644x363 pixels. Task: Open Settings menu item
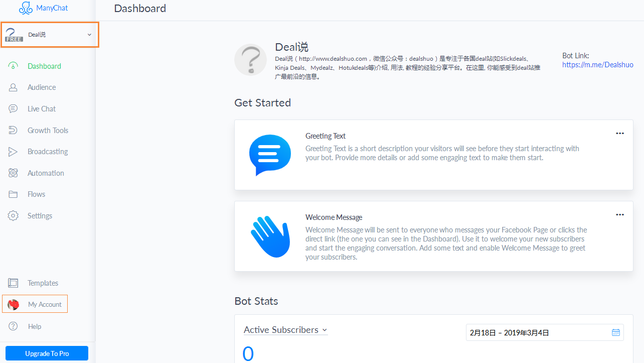coord(40,216)
